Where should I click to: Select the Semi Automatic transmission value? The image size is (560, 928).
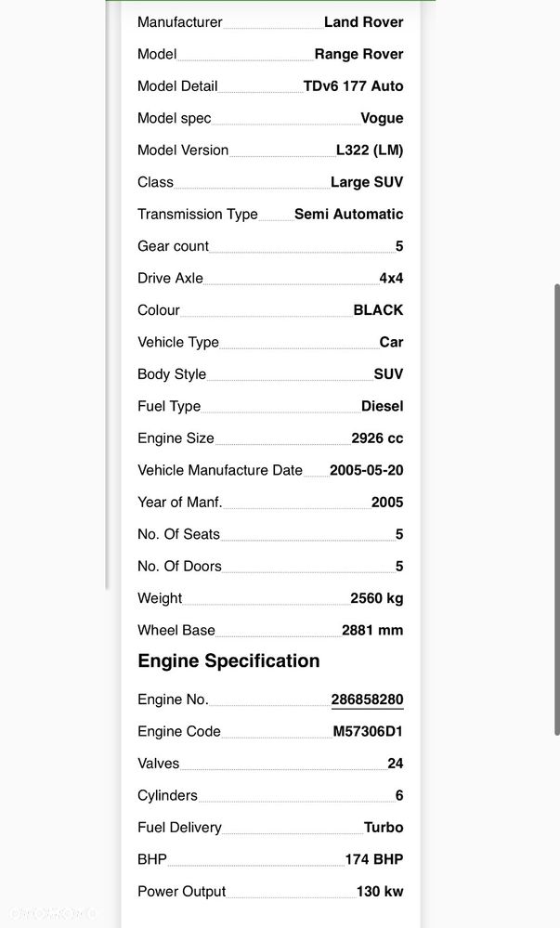pyautogui.click(x=348, y=215)
